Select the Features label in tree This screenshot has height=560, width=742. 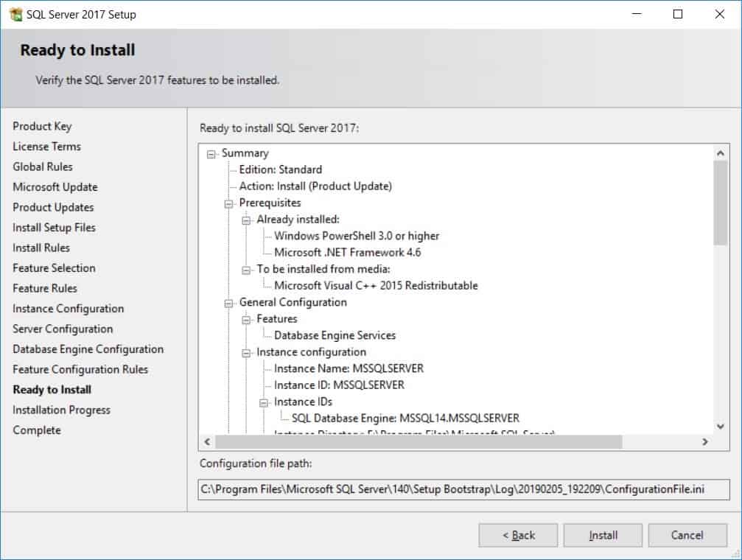coord(277,319)
